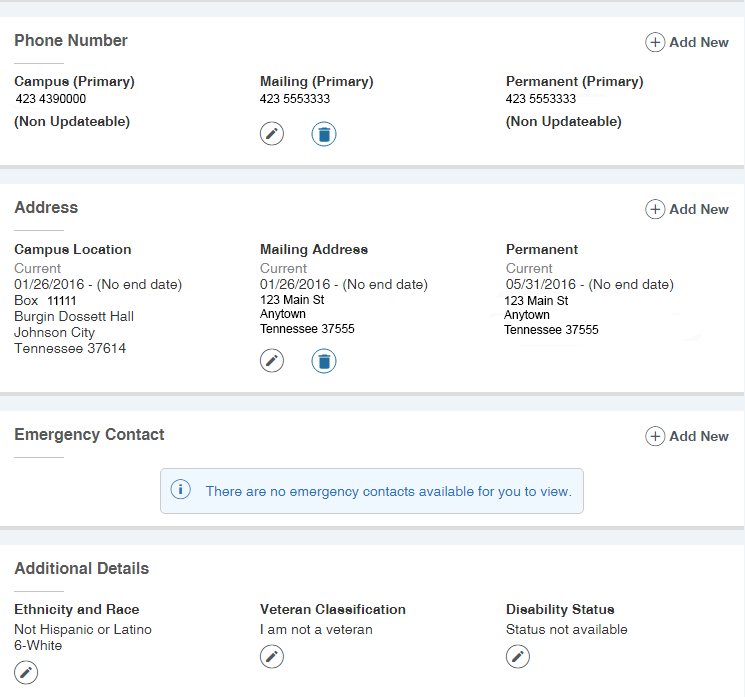
Task: Click the 05/31/2016 Permanent address date range
Action: (589, 285)
